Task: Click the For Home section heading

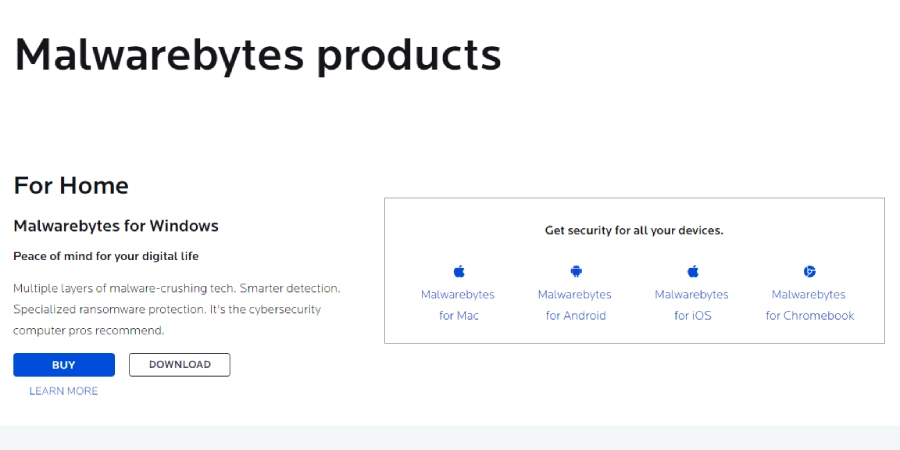Action: pos(71,185)
